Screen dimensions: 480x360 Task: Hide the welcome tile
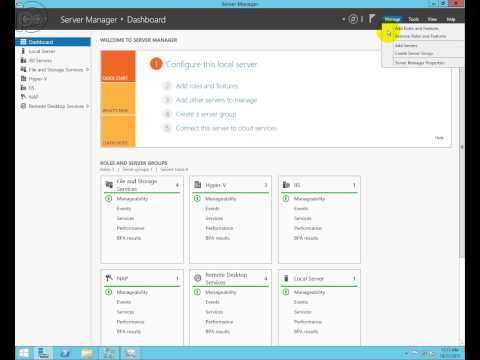[439, 137]
